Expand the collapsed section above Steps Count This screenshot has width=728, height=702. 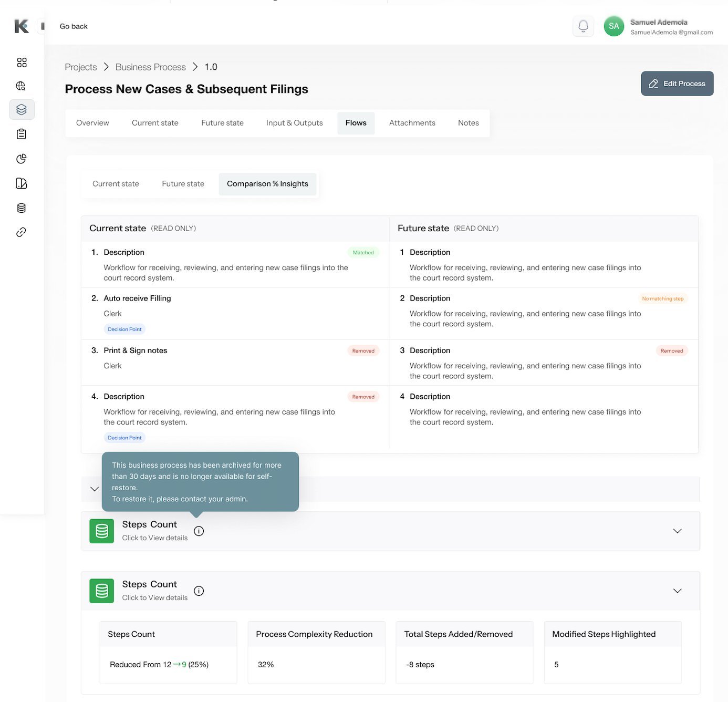click(x=94, y=489)
